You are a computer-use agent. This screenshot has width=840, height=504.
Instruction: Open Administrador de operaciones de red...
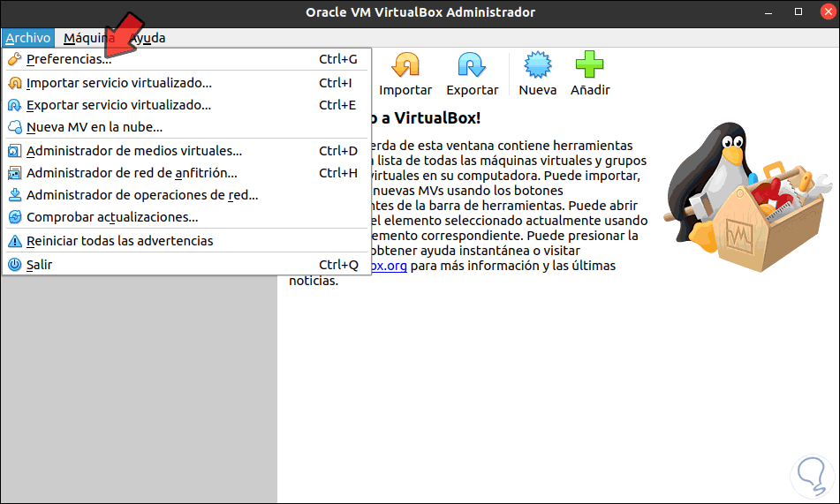[x=187, y=195]
